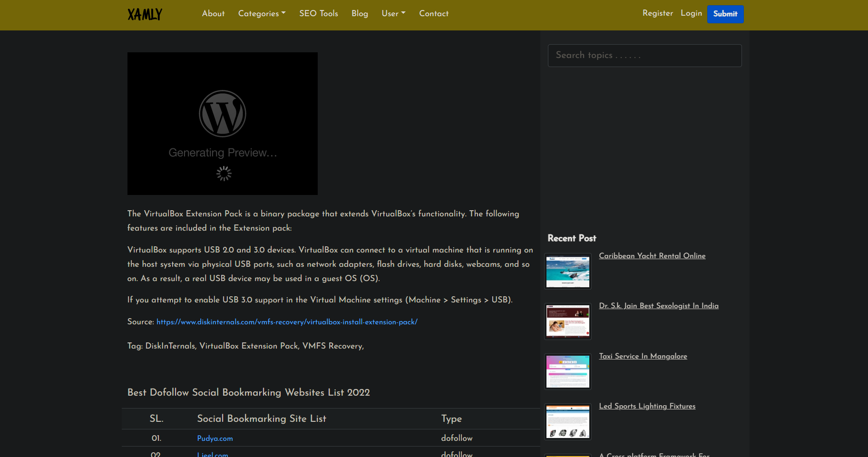
Task: Click the VirtualBox Extension Pack tag
Action: pos(249,346)
